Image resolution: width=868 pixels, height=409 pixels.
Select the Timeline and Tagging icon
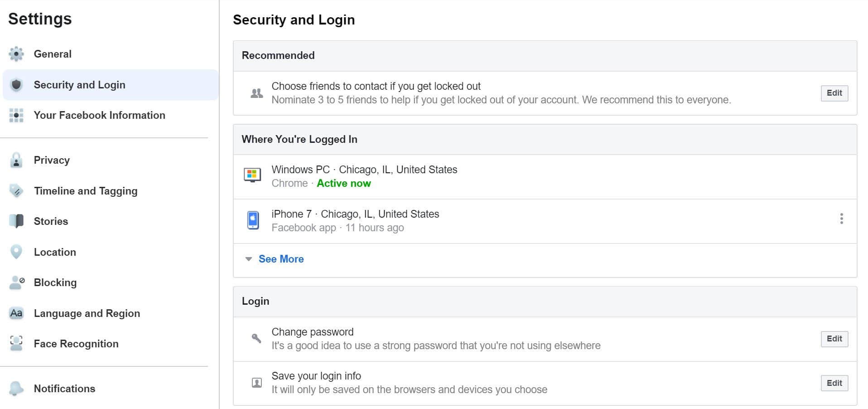tap(16, 191)
